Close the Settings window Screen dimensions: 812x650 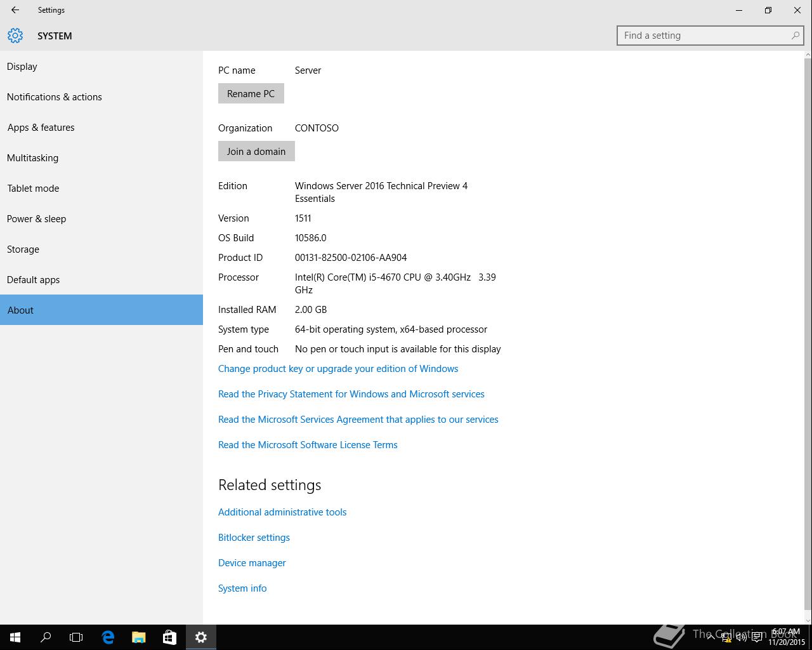point(797,10)
